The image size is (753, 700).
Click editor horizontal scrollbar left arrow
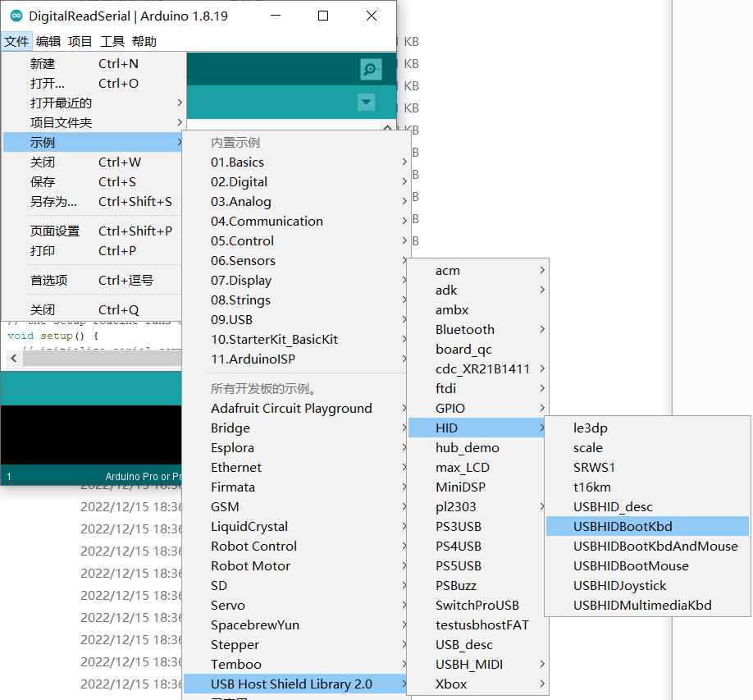[13, 358]
